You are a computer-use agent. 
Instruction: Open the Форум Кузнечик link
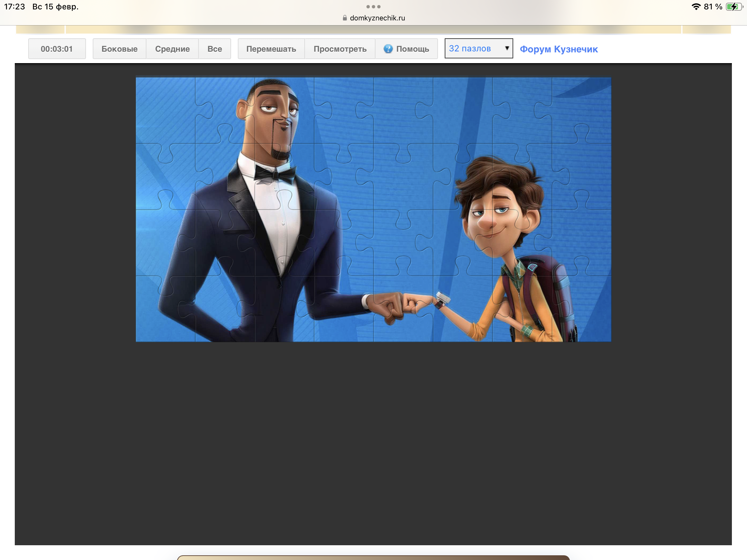pyautogui.click(x=559, y=49)
